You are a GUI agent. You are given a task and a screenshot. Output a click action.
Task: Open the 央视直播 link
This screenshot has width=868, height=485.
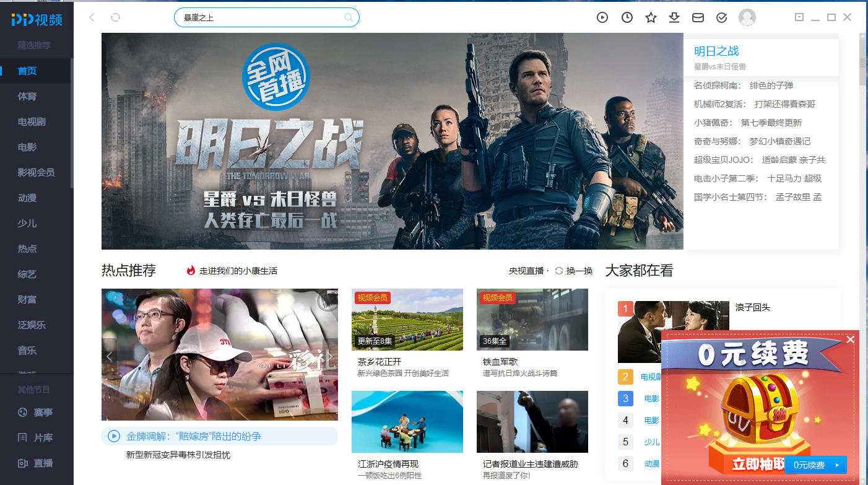(x=526, y=271)
